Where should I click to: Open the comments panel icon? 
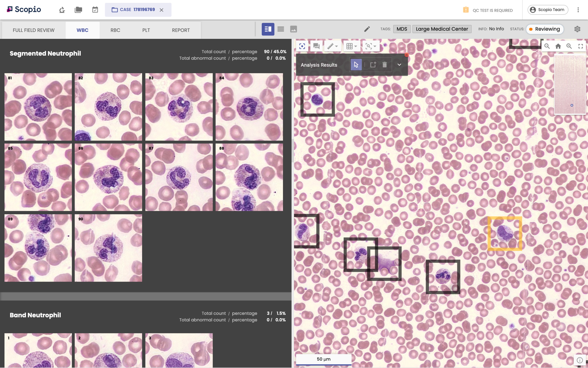(x=316, y=46)
